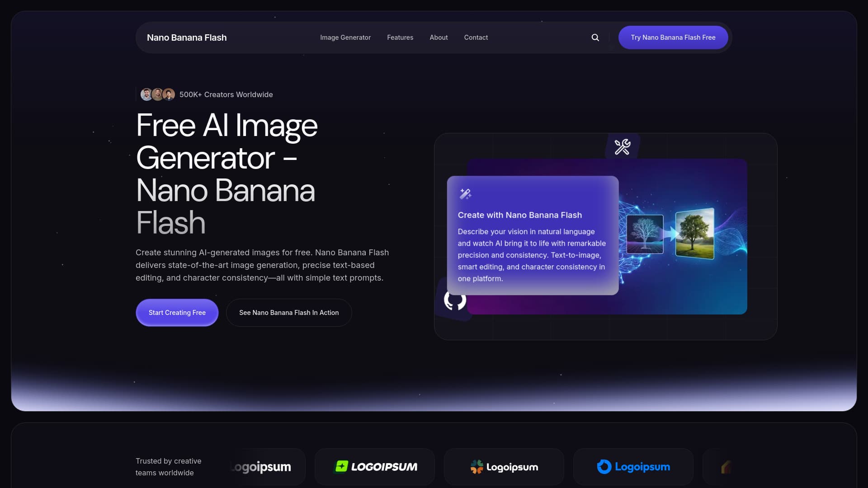The height and width of the screenshot is (488, 868).
Task: Open the Image Generator nav item
Action: click(345, 38)
